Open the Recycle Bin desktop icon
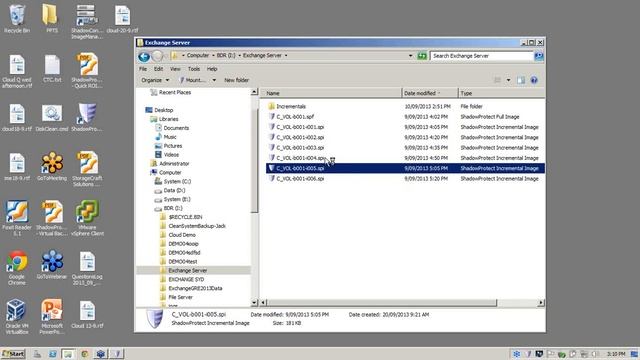 17,19
